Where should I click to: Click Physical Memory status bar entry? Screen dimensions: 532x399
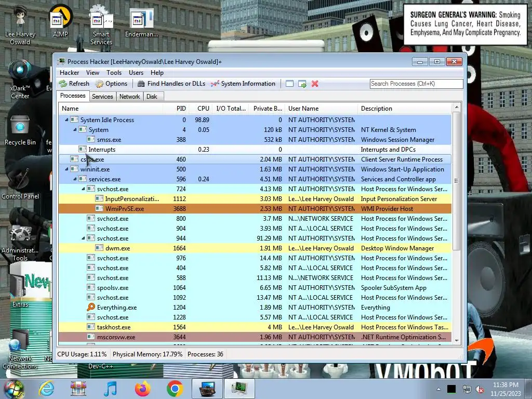coord(148,354)
